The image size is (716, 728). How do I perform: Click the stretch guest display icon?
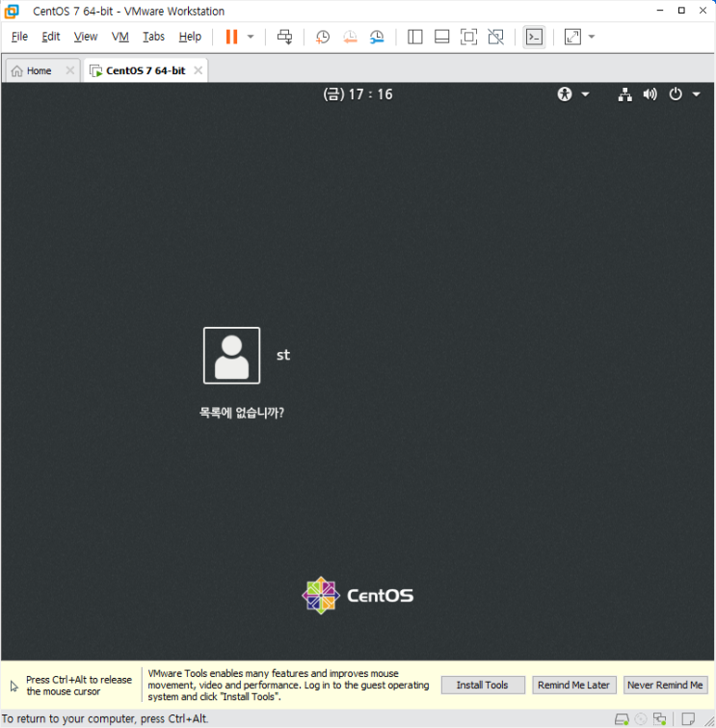(572, 37)
